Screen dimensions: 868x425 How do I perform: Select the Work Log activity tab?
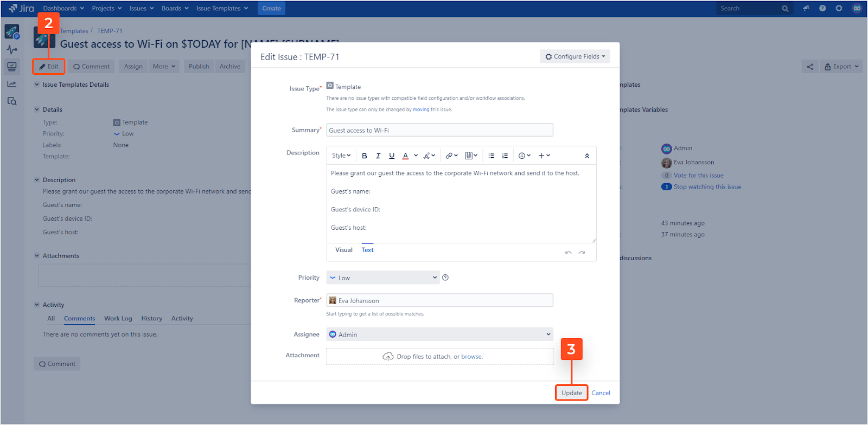(x=118, y=319)
